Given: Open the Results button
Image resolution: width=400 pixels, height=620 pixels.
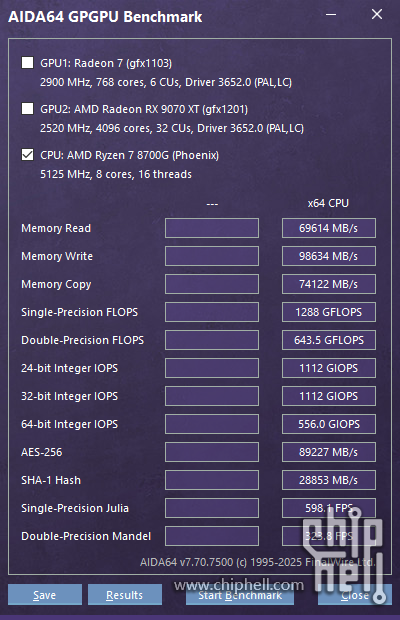Looking at the screenshot, I should 125,595.
